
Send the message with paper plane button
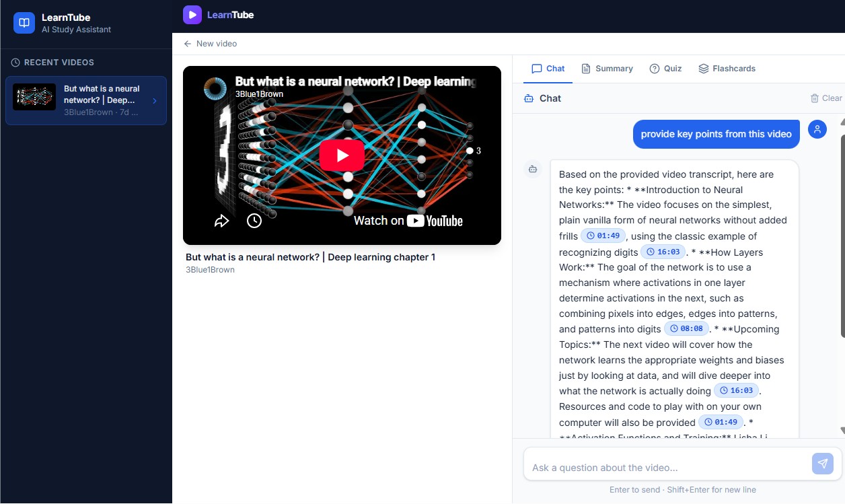coord(823,464)
